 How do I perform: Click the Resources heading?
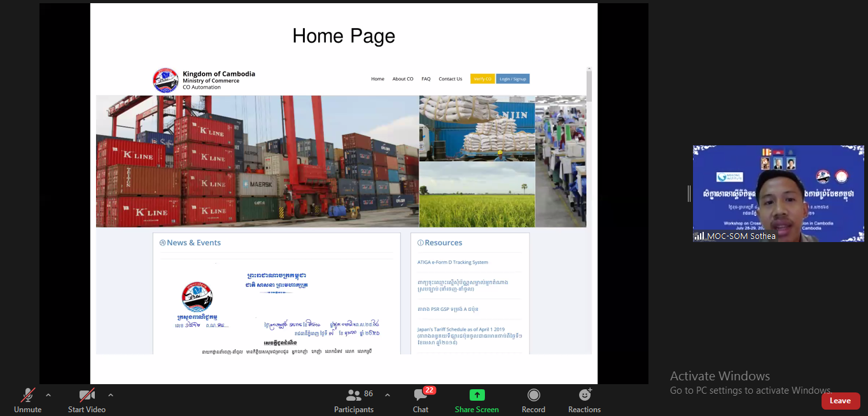[440, 243]
